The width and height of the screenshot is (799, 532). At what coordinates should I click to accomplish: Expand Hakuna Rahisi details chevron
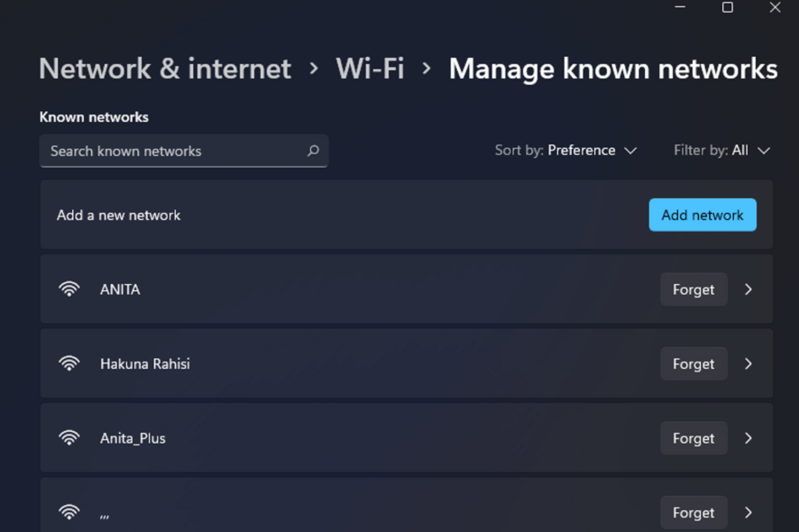click(748, 363)
